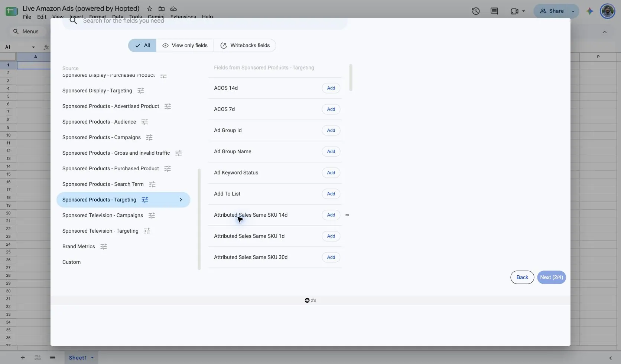Switch to View only fields filter
The image size is (621, 364).
(185, 45)
